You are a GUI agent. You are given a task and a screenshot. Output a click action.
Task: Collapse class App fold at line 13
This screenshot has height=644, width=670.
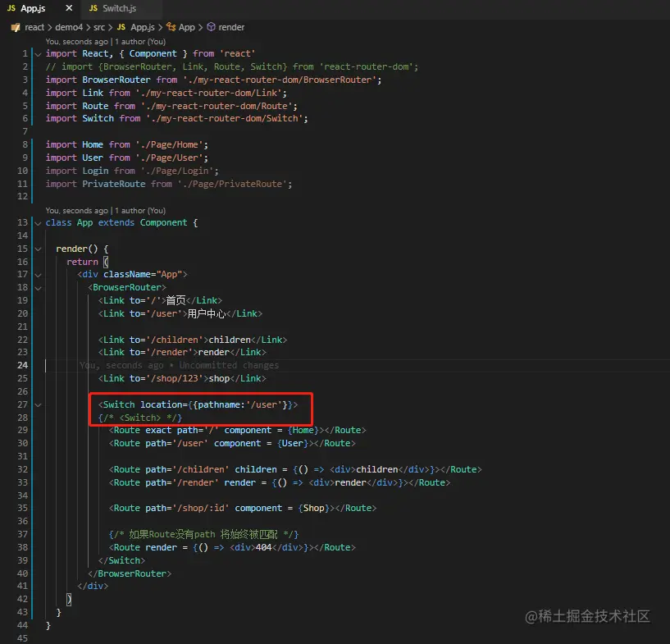38,223
